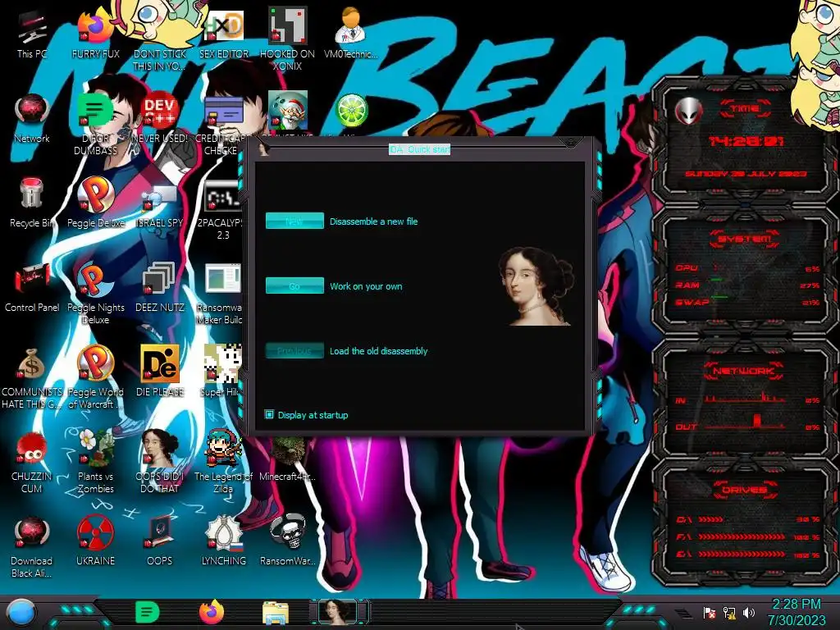Select the IDA taskbar button with portrait
Image resolution: width=840 pixels, height=630 pixels.
(x=339, y=612)
